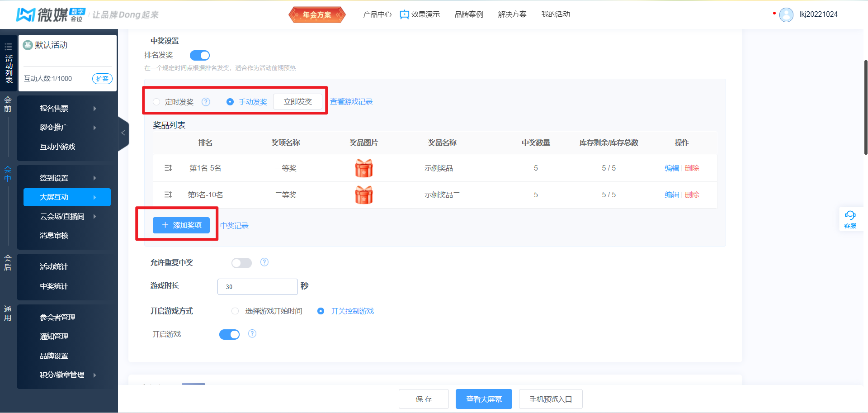The image size is (868, 413).
Task: Expand the 大屏互动 sidebar menu
Action: pyautogui.click(x=67, y=197)
